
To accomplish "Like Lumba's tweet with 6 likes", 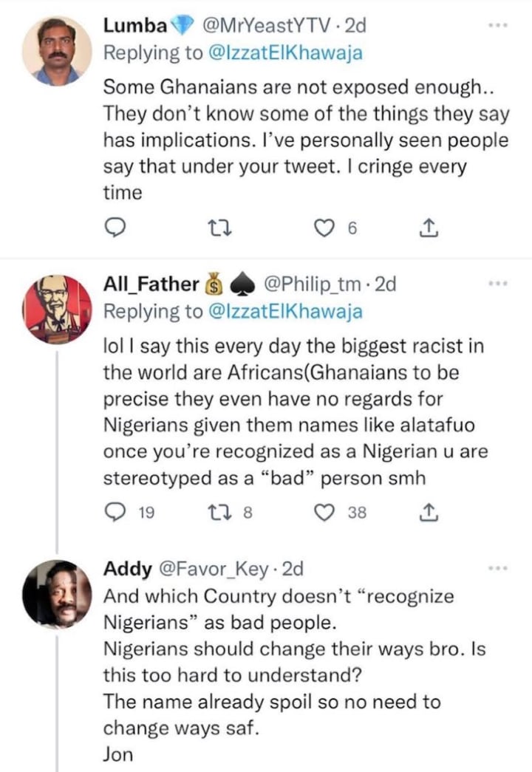I will coord(324,230).
